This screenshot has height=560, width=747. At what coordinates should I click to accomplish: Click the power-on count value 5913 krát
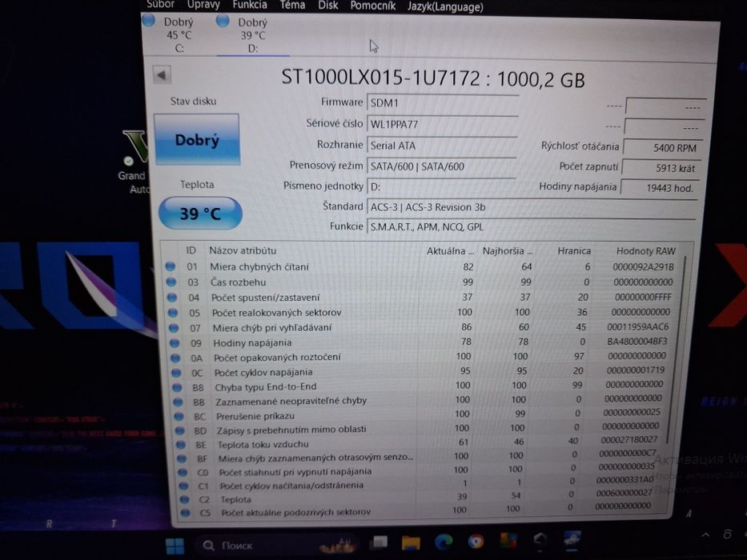point(661,168)
